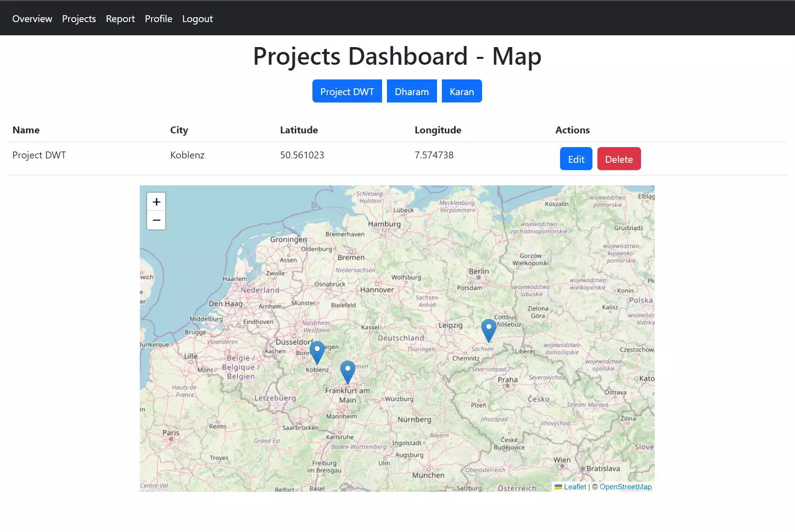This screenshot has width=795, height=532.
Task: Log out using the Logout link
Action: click(197, 19)
